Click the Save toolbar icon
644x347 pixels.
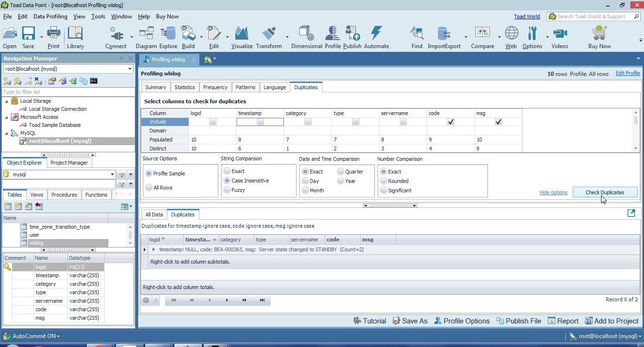pyautogui.click(x=28, y=37)
